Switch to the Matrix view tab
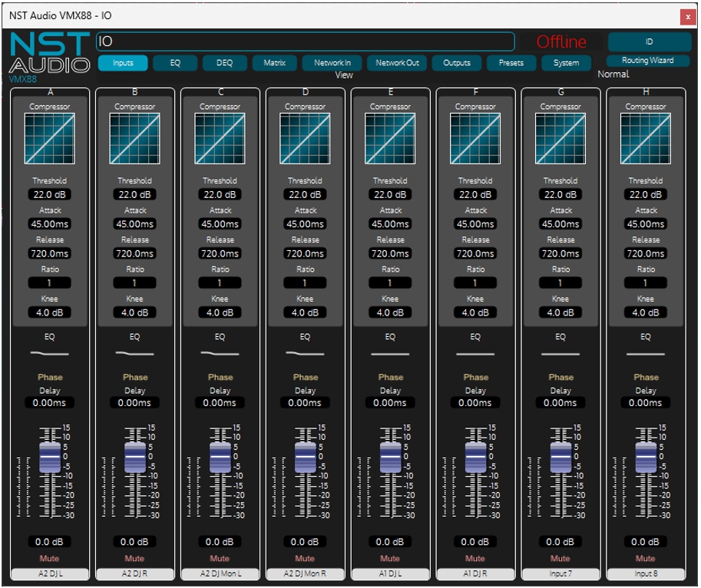 point(274,63)
